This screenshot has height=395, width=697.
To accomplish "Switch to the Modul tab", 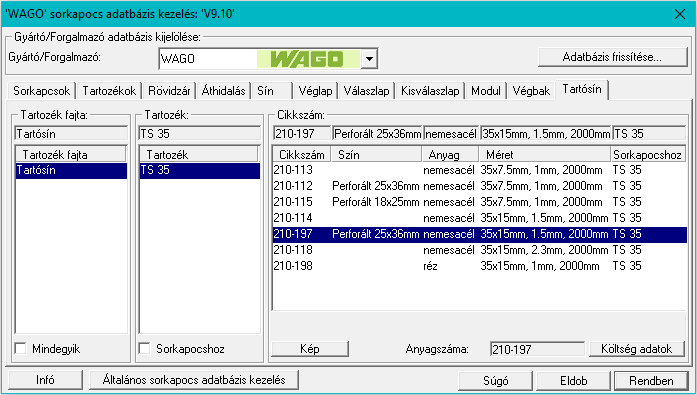I will click(x=485, y=91).
